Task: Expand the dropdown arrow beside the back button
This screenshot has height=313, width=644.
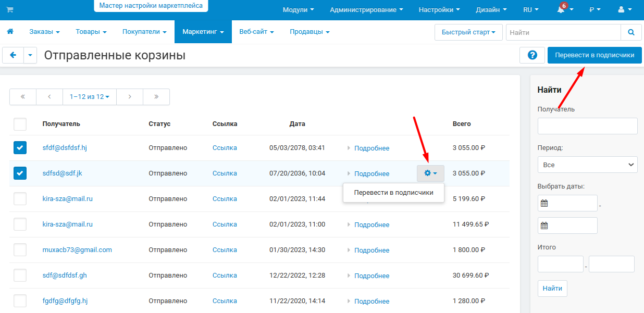Action: [x=30, y=55]
